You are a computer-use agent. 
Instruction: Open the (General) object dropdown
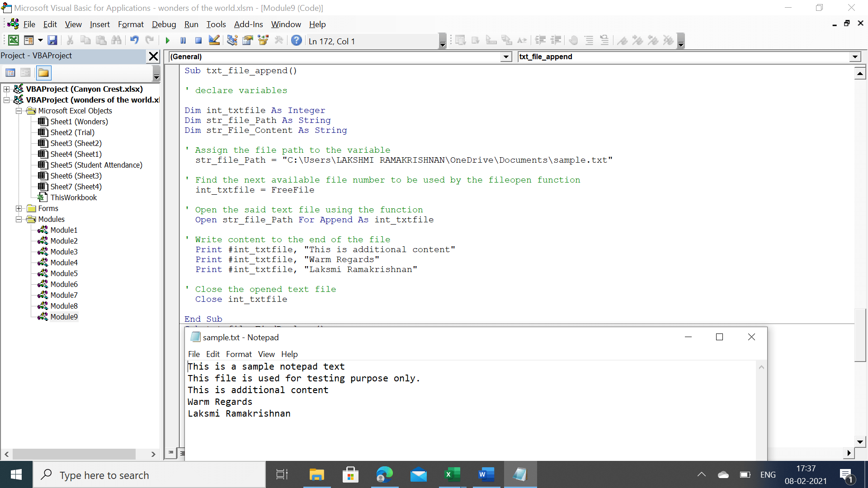pos(505,56)
